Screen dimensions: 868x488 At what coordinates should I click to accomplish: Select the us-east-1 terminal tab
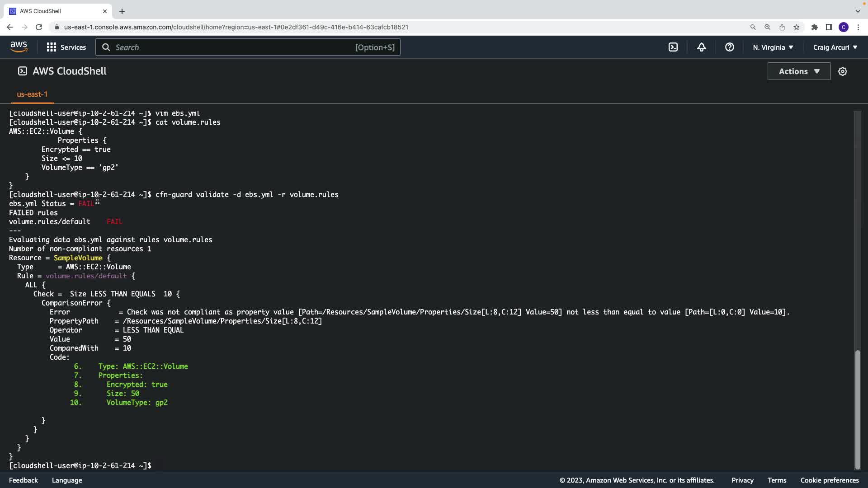click(32, 94)
